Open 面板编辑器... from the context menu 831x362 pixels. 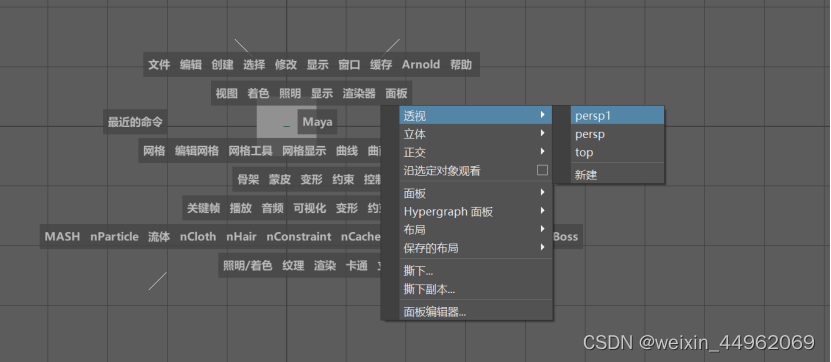[475, 312]
